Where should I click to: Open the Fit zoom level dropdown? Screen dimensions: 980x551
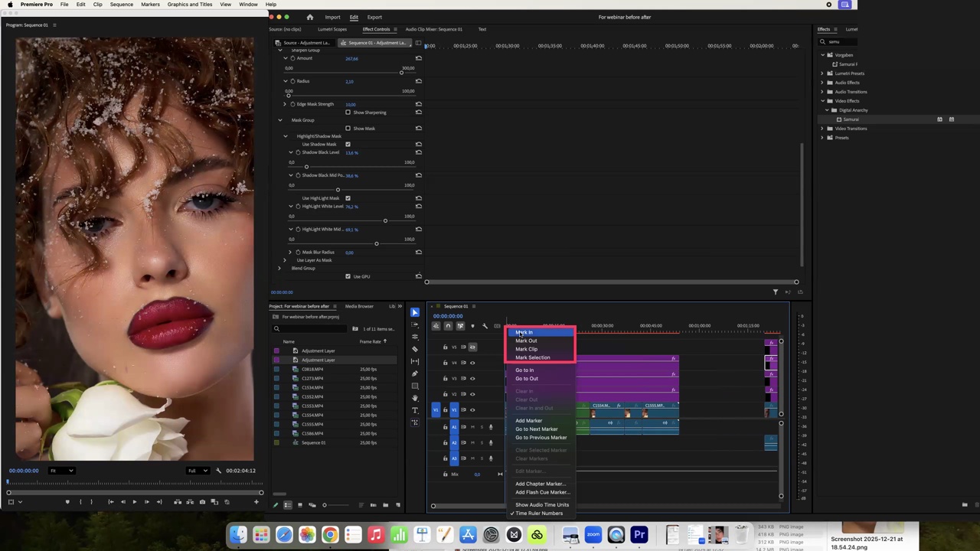click(x=61, y=471)
